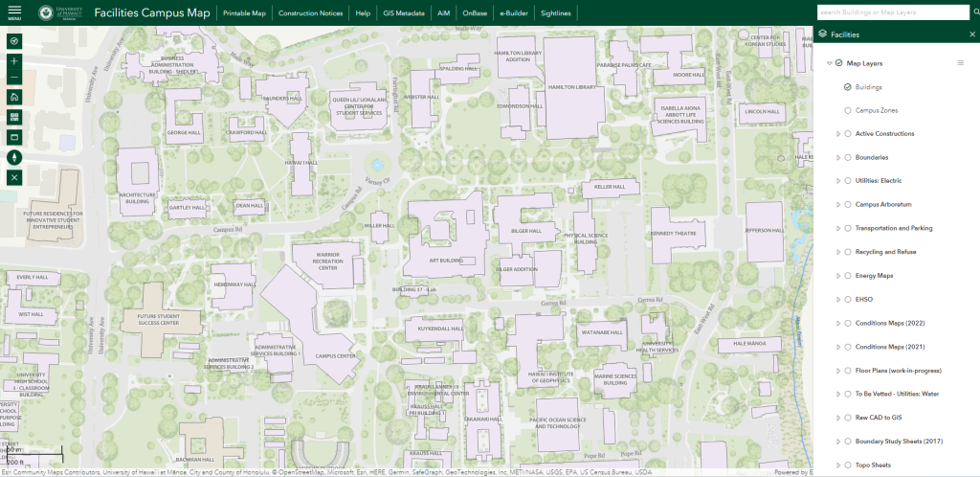This screenshot has height=477, width=980.
Task: Click To Be Vetted - Utilities: Water label
Action: tap(897, 394)
